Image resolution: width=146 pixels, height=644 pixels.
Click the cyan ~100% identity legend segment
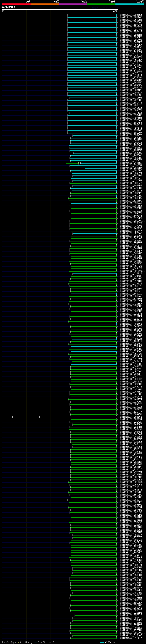tap(130, 4)
